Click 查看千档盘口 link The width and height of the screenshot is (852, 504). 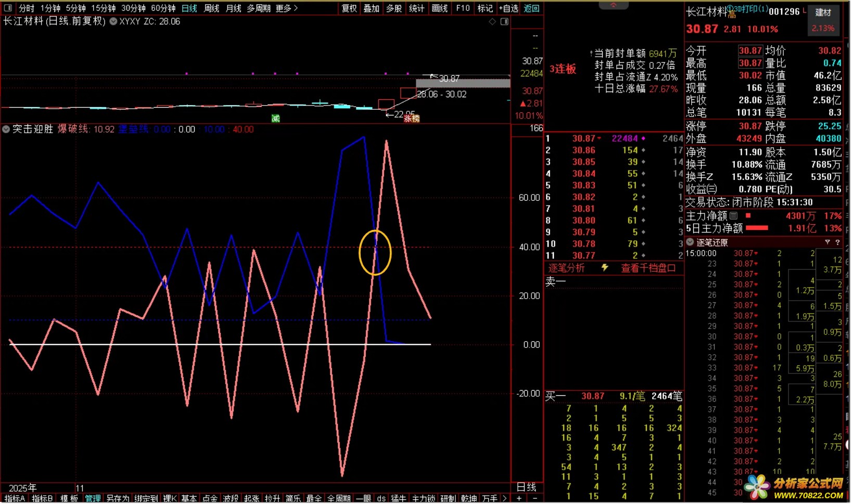click(648, 268)
